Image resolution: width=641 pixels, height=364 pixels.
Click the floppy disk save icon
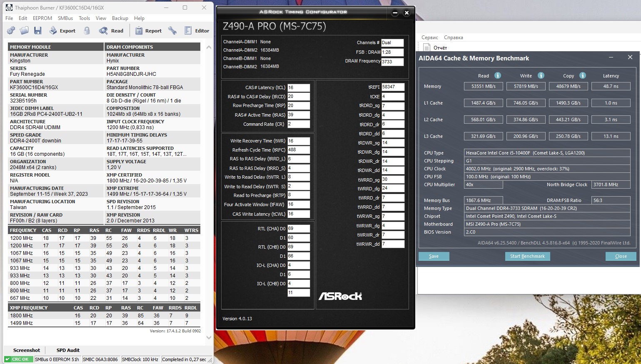pos(38,30)
